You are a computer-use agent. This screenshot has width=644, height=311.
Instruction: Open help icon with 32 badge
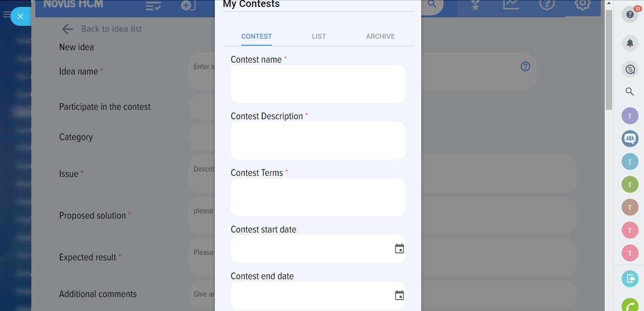pyautogui.click(x=630, y=14)
